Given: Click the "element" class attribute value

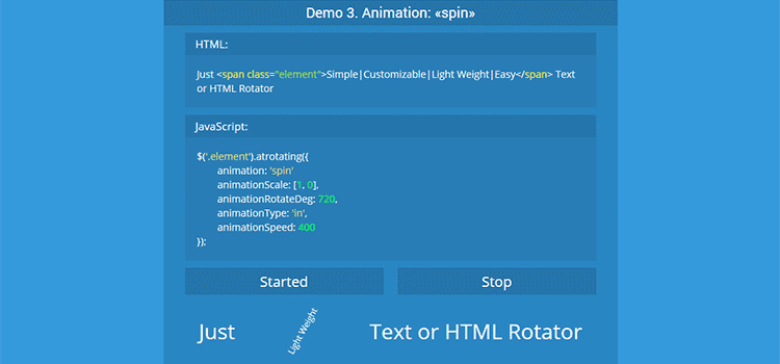Looking at the screenshot, I should click(296, 75).
